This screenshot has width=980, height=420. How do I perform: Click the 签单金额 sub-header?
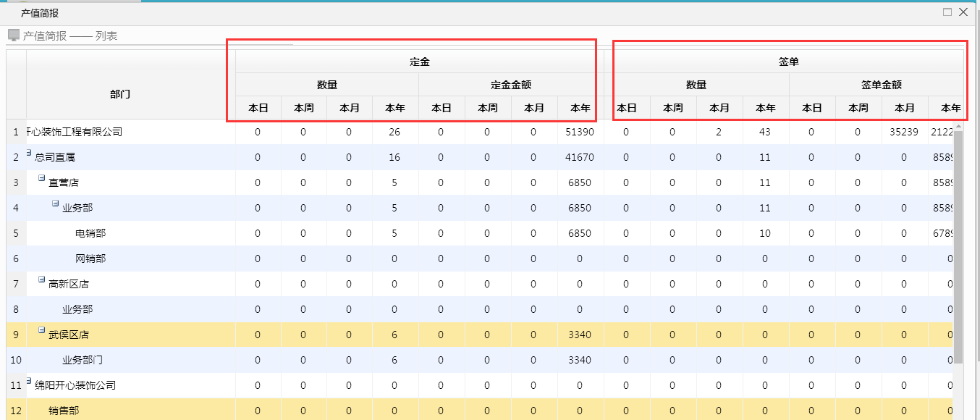pos(881,85)
